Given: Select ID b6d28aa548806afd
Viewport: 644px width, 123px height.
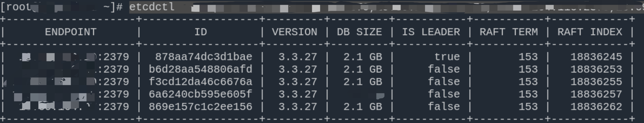Looking at the screenshot, I should (200, 69).
